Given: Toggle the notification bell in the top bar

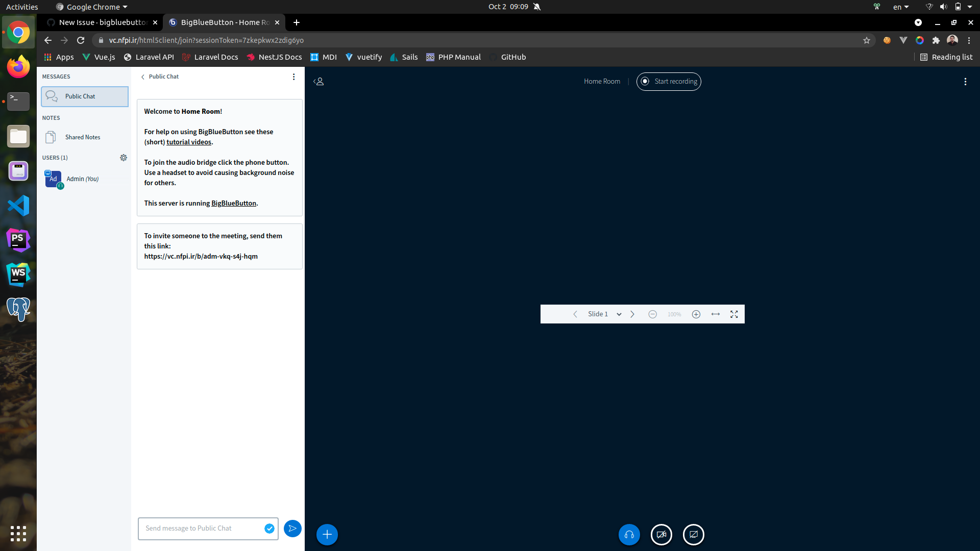Looking at the screenshot, I should [536, 7].
